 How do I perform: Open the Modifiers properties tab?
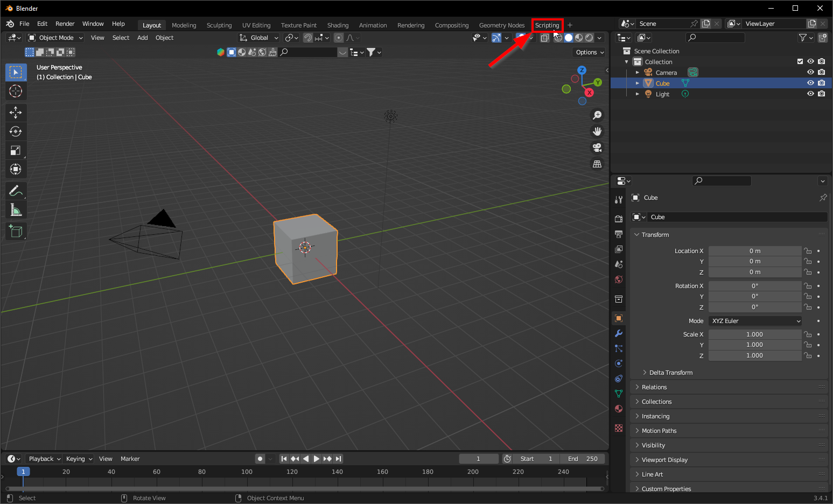pos(619,333)
